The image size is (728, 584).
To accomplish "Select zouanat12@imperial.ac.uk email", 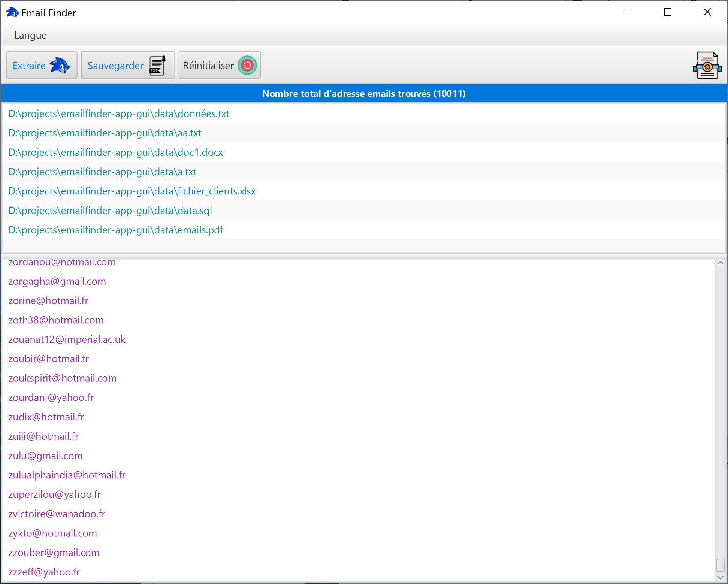I will pyautogui.click(x=67, y=339).
